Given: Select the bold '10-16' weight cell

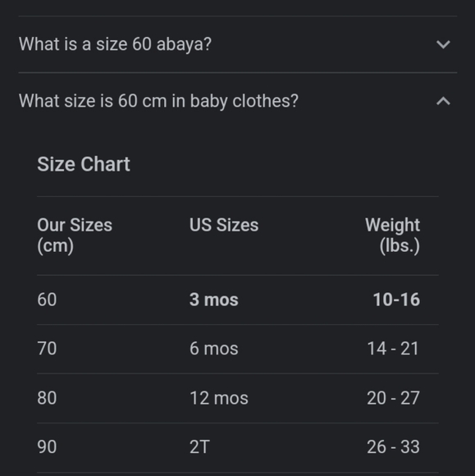Looking at the screenshot, I should click(396, 300).
